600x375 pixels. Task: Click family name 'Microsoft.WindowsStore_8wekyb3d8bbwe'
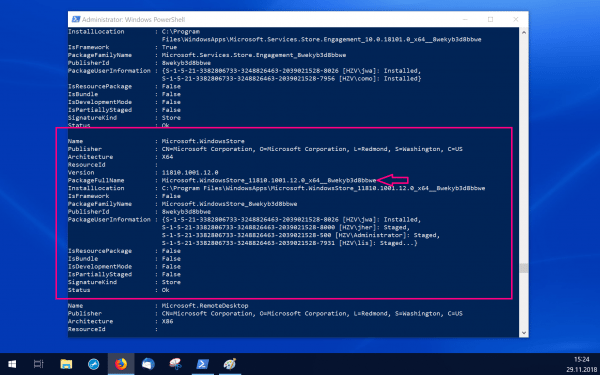pyautogui.click(x=230, y=204)
